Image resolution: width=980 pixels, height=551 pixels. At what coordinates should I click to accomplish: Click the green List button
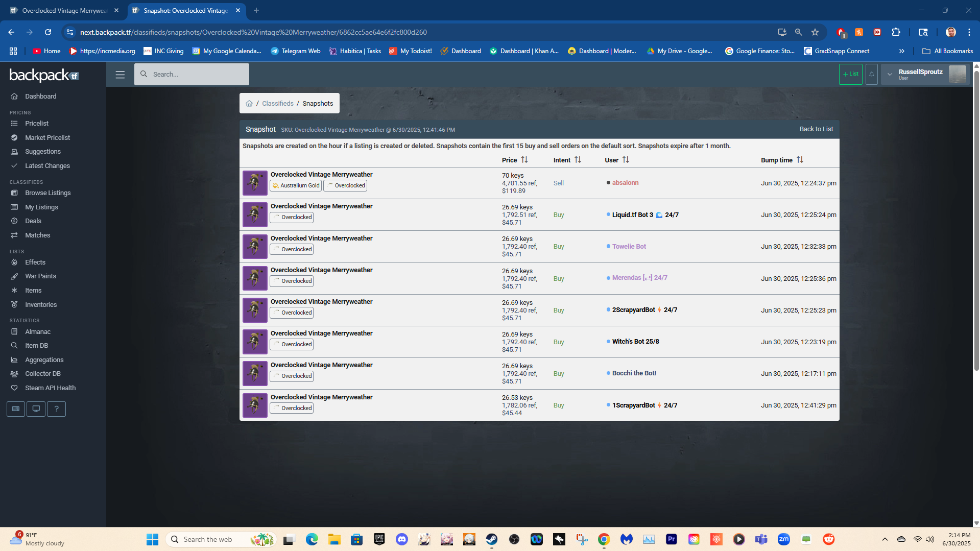pyautogui.click(x=851, y=74)
